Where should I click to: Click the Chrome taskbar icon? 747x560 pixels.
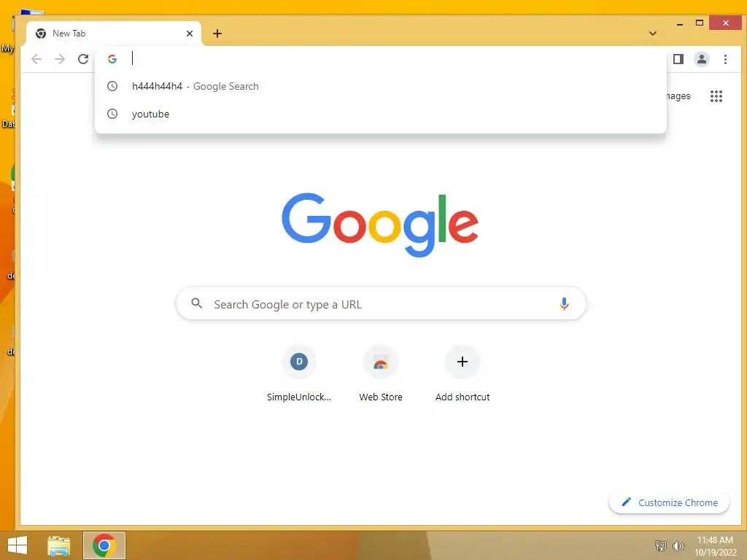104,545
